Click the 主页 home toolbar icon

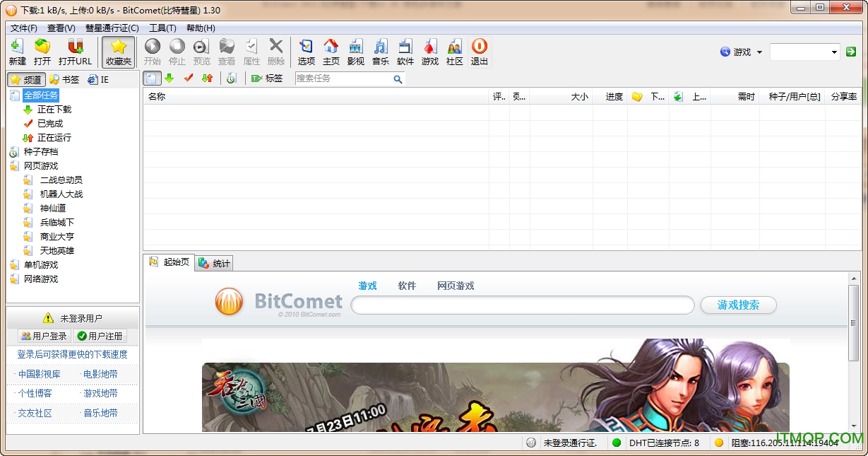tap(331, 52)
